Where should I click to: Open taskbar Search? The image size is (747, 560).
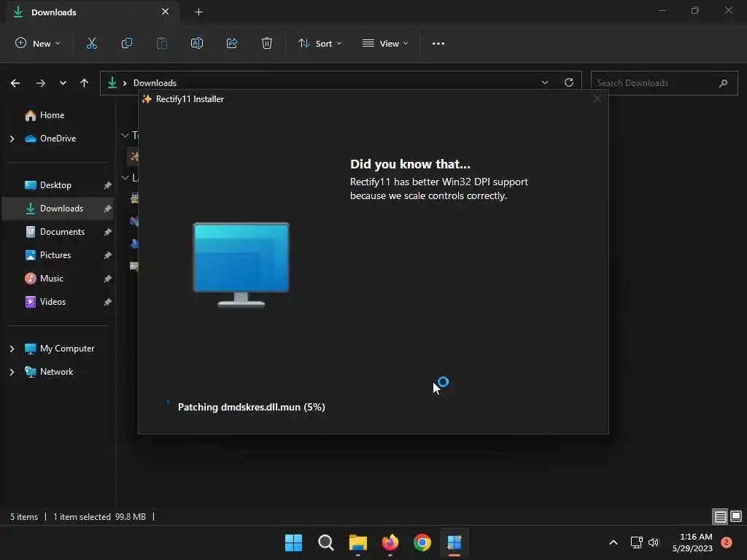click(x=326, y=542)
